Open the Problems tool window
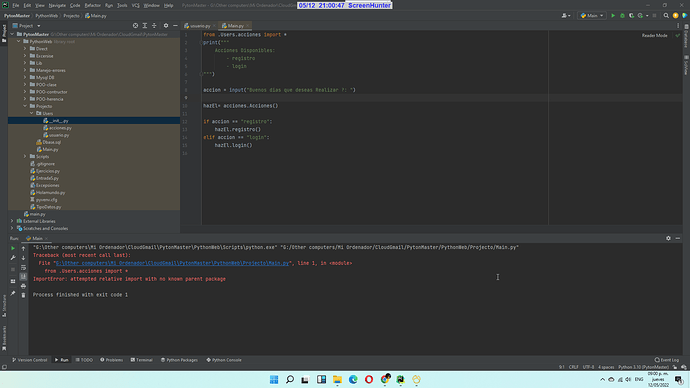Screen dimensions: 690x388 [x=112, y=360]
